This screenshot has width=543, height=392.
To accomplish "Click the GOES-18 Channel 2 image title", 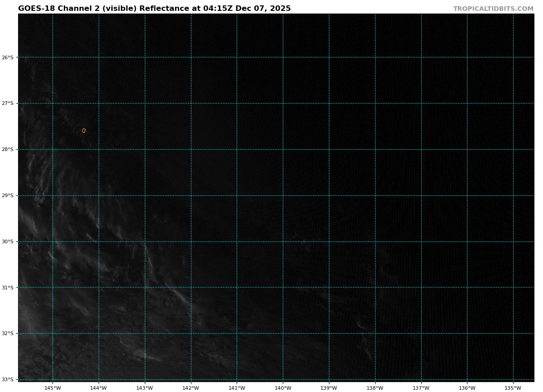I will coord(154,9).
